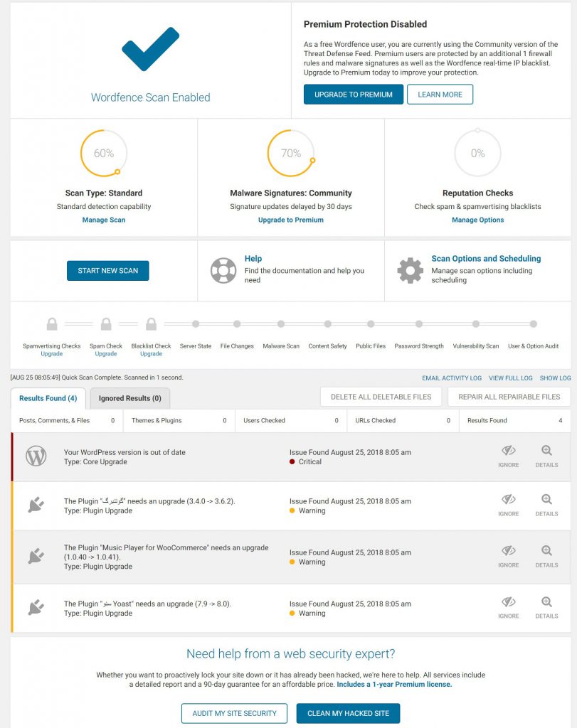Click plug icon of the 3.4.0 -> 3.6.2 plugin row
The image size is (577, 728).
36,505
